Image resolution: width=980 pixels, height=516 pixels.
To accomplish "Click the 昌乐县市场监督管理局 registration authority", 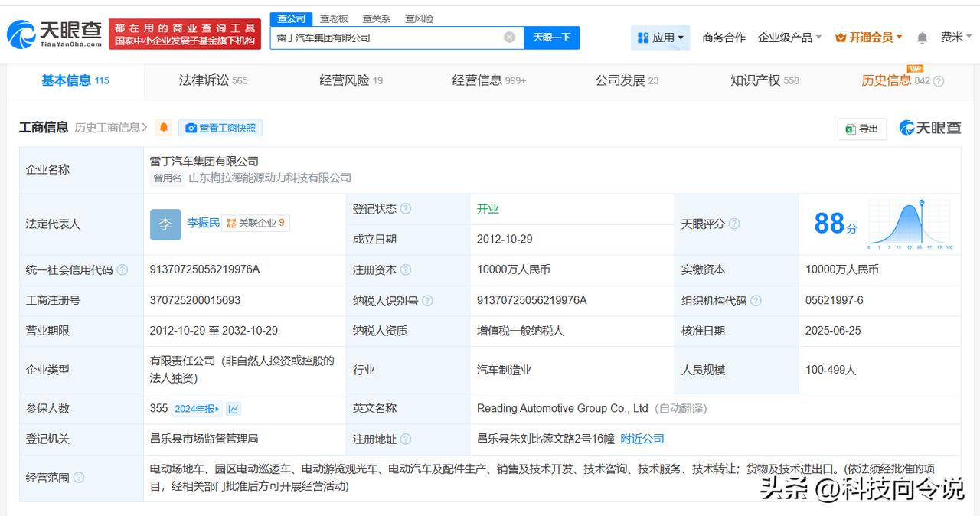I will pyautogui.click(x=204, y=439).
